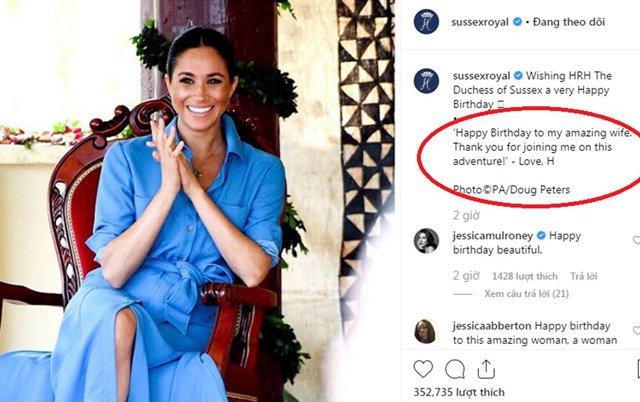This screenshot has height=402, width=640.
Task: View jessicamulroney's profile picture
Action: click(x=426, y=240)
